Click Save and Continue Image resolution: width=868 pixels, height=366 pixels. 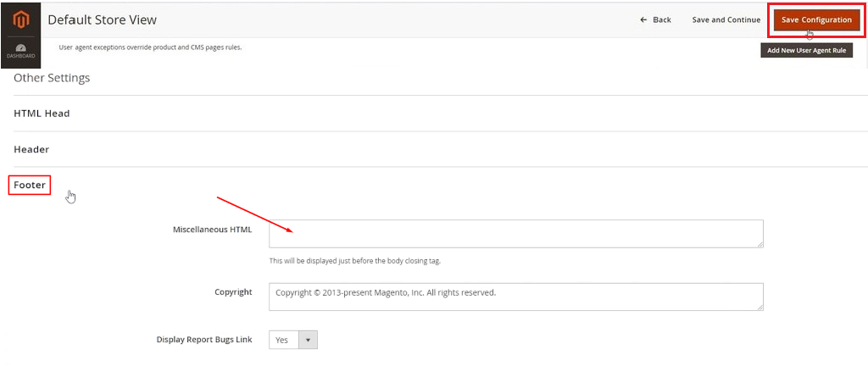(726, 20)
